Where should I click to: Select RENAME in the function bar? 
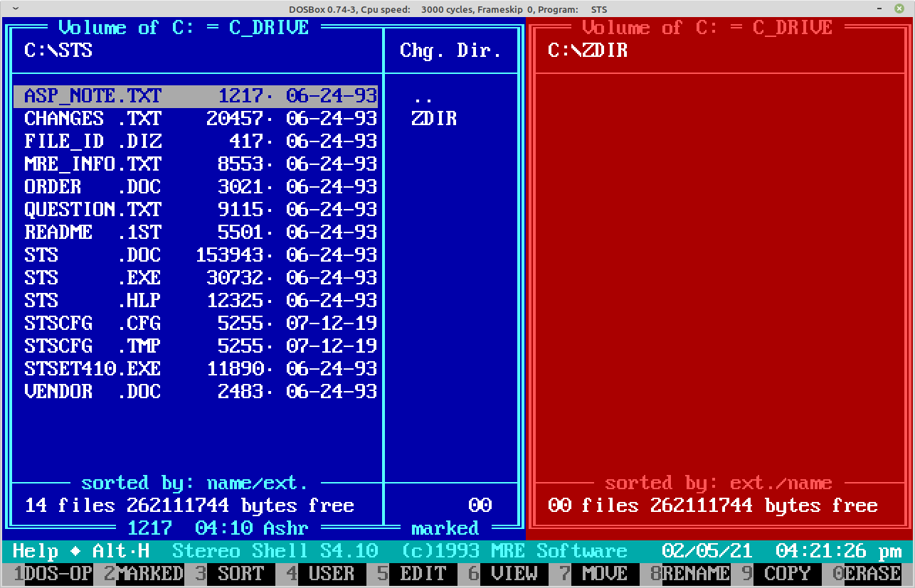point(696,573)
